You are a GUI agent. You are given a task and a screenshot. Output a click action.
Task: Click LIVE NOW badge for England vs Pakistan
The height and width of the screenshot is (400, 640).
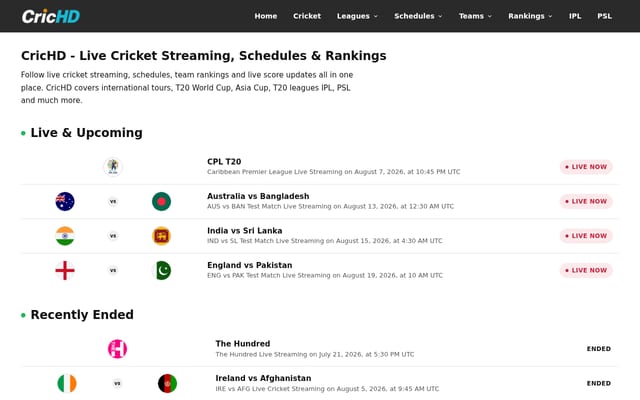point(586,270)
